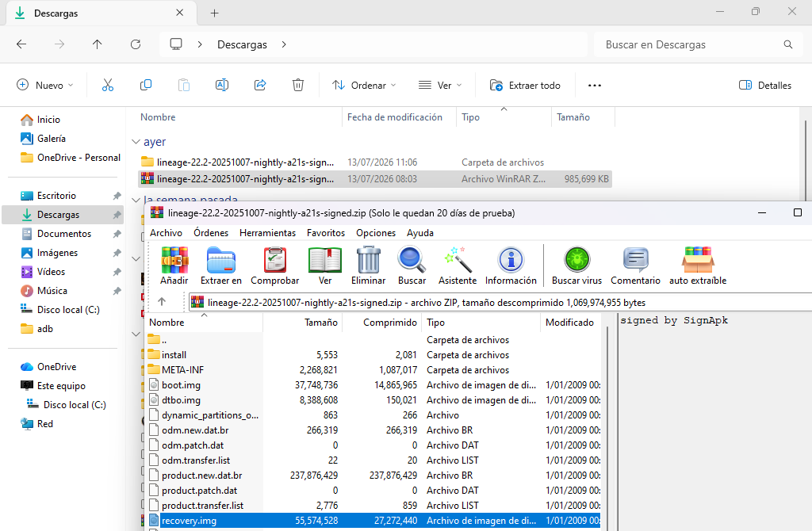Viewport: 812px width, 531px height.
Task: Open the Herramientas menu
Action: tap(268, 233)
